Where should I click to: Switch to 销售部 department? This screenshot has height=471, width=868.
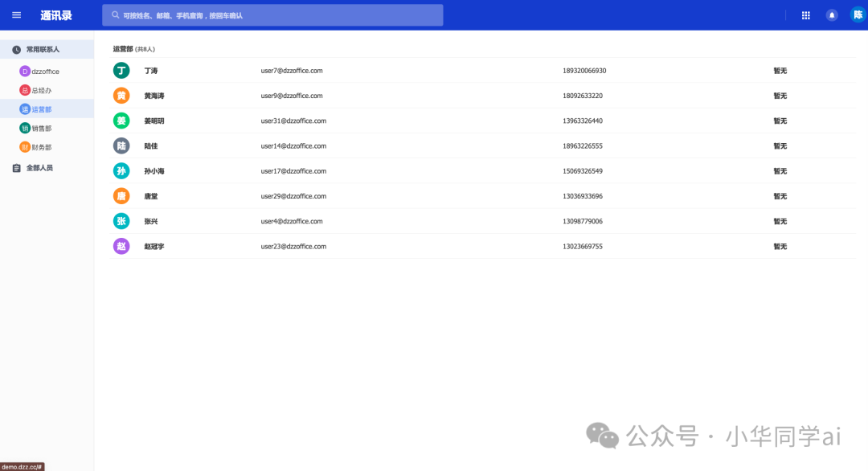(41, 129)
